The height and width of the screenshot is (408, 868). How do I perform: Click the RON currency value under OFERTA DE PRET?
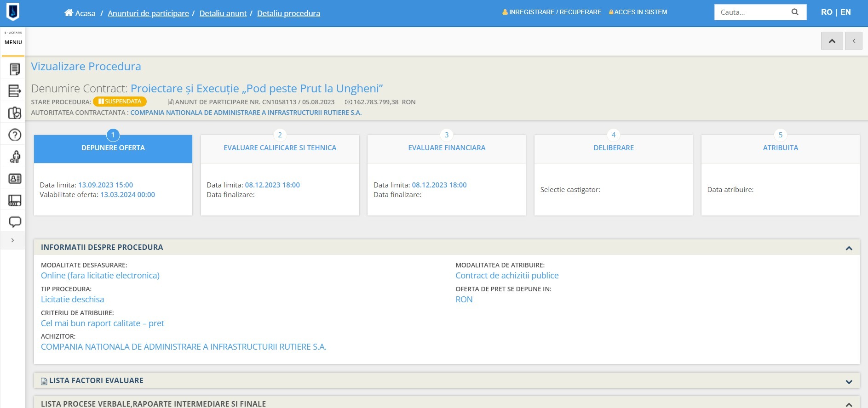pos(464,300)
